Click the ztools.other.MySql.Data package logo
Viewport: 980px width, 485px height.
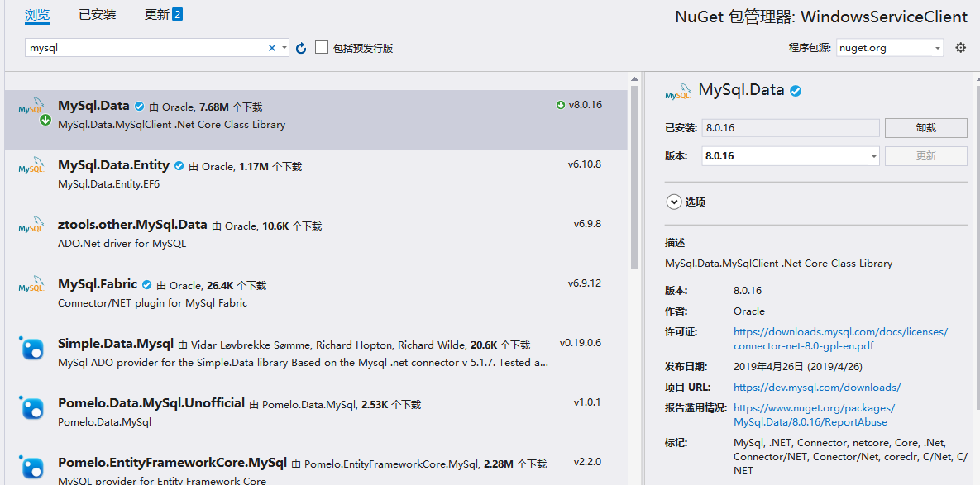31,225
